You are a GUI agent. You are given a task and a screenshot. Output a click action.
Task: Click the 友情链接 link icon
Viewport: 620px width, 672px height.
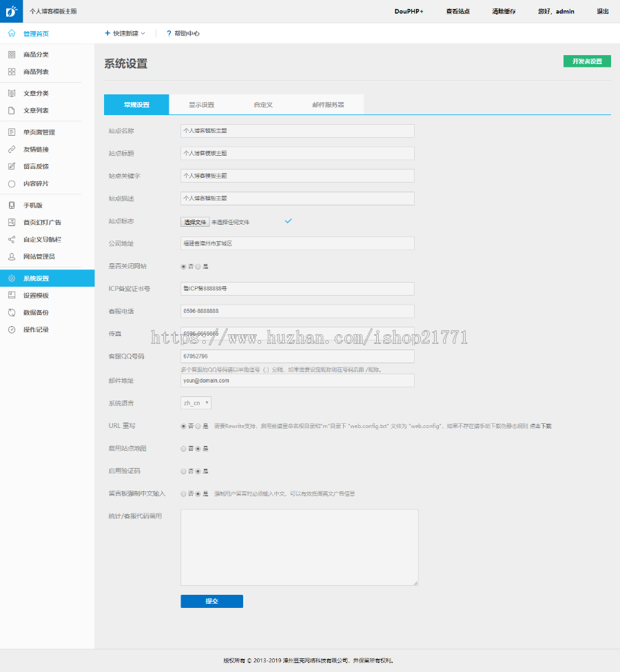[x=12, y=149]
